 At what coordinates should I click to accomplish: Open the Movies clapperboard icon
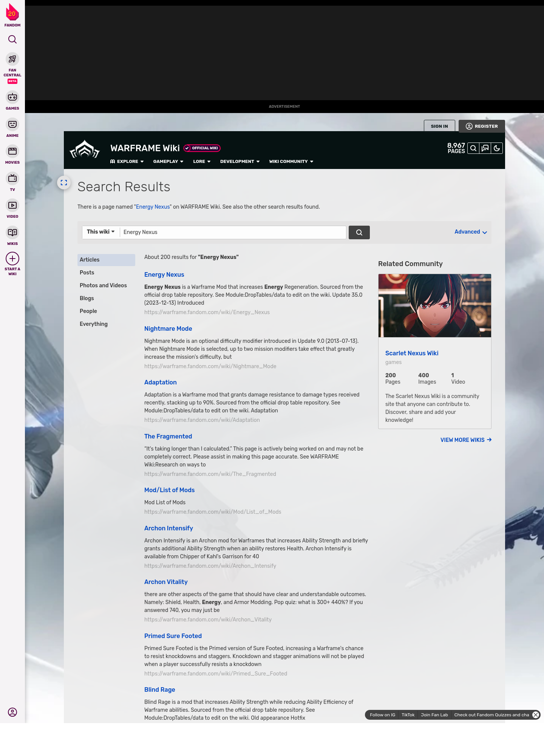point(12,151)
